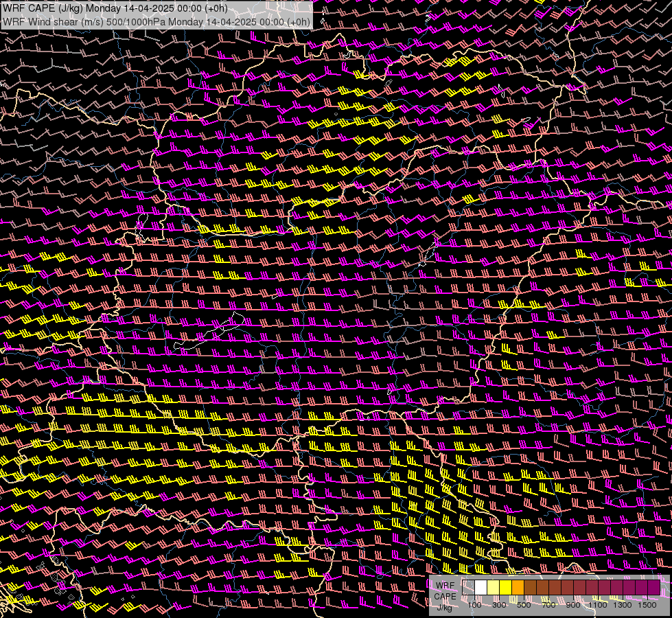
Task: Select the final purple swatch above 1500
Action: pyautogui.click(x=654, y=588)
